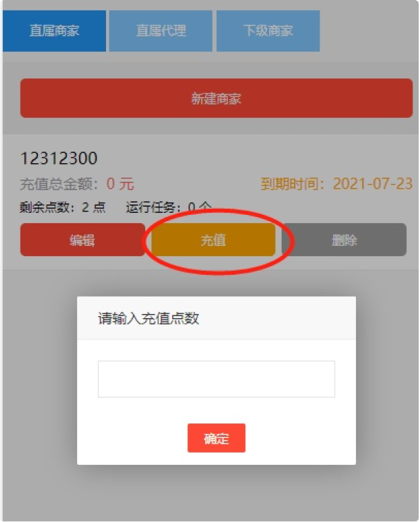The image size is (420, 522).
Task: Click the red 0 元 amount
Action: point(120,184)
